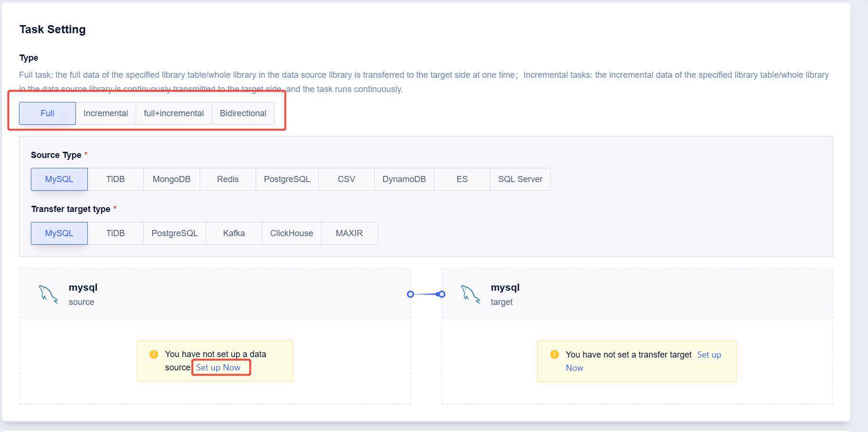Click the MySQL dolphin icon for source

click(48, 294)
